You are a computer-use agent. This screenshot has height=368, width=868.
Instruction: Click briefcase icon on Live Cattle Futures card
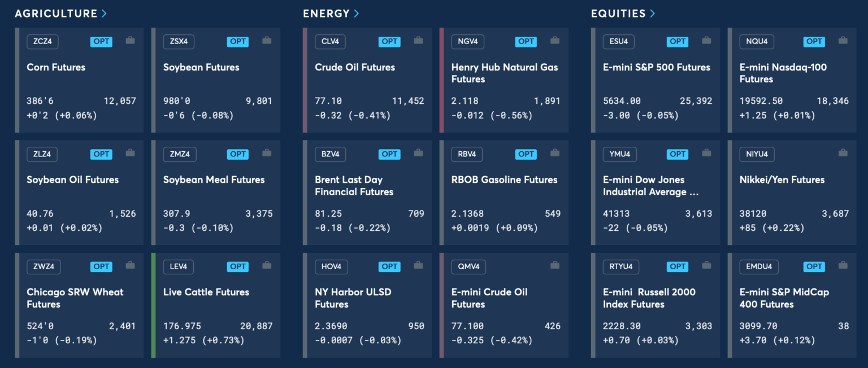[x=267, y=266]
